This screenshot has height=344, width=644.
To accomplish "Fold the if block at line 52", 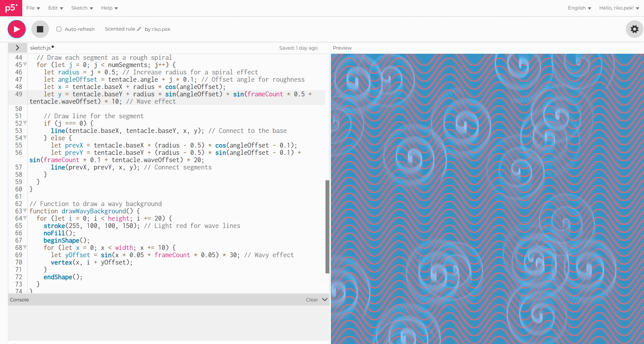I will point(25,123).
